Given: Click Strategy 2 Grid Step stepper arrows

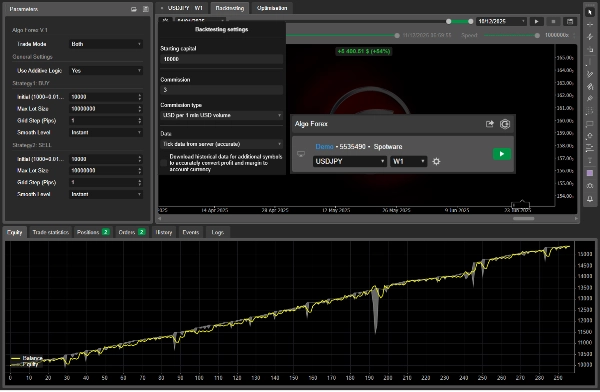Looking at the screenshot, I should 140,183.
